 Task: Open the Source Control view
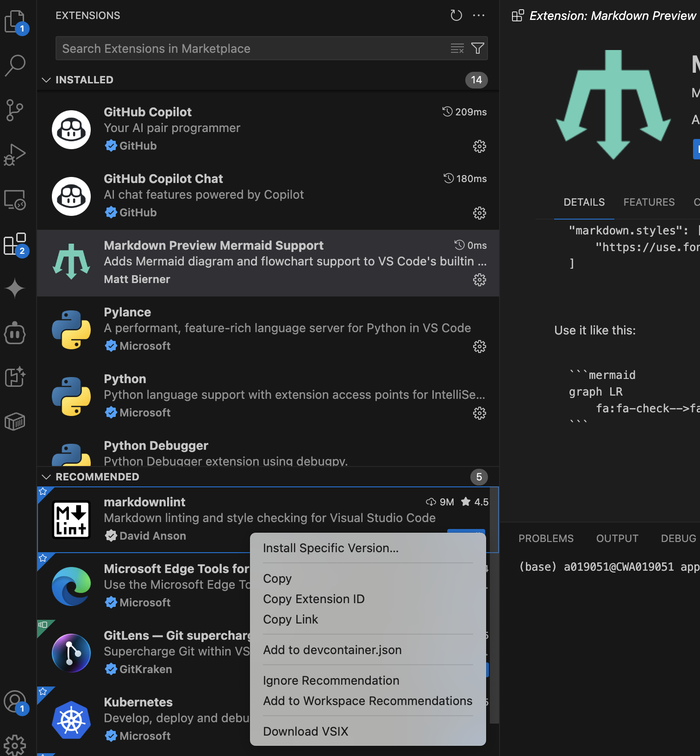(x=15, y=110)
